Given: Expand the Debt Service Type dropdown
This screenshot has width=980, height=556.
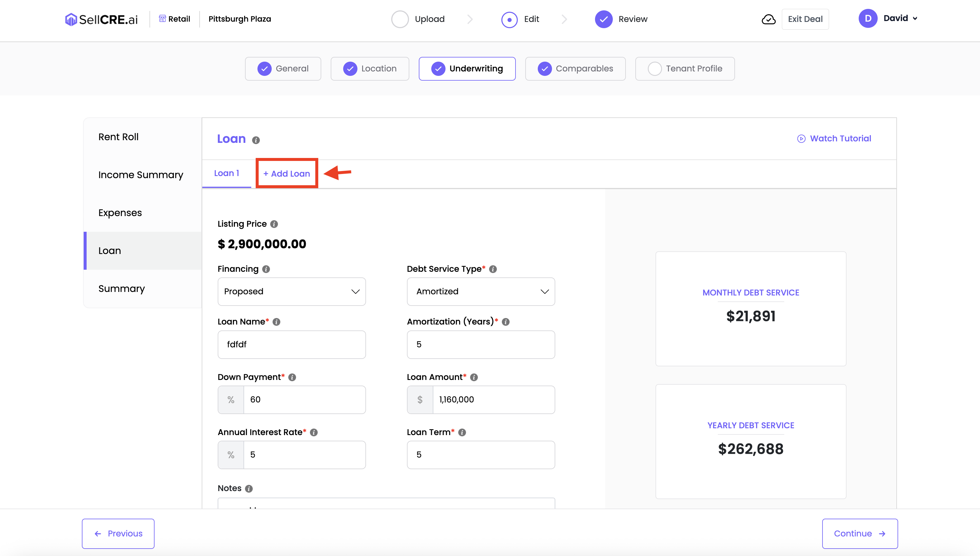Looking at the screenshot, I should [481, 291].
